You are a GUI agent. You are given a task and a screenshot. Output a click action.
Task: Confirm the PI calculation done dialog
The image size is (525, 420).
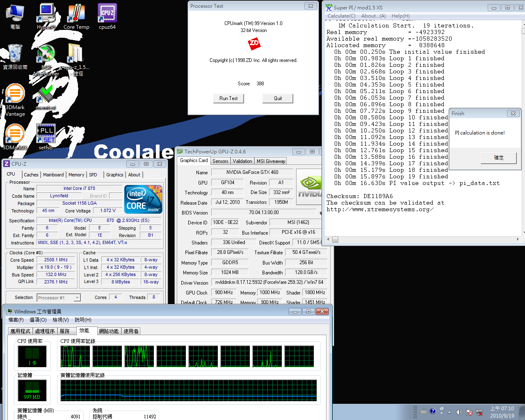coord(499,157)
